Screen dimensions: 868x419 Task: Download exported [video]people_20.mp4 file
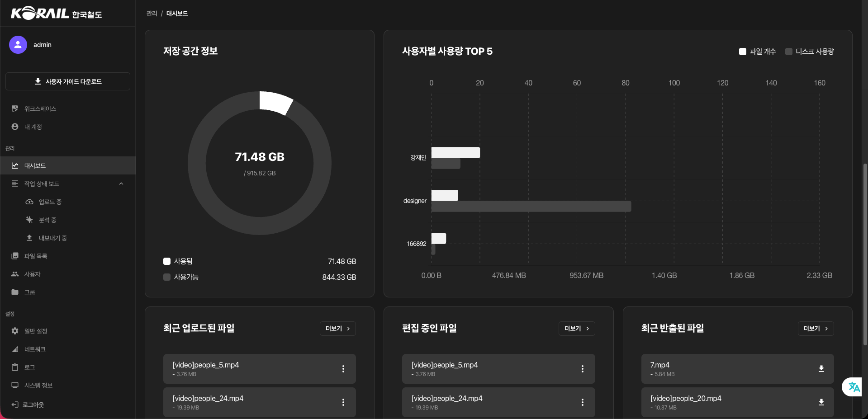[821, 402]
